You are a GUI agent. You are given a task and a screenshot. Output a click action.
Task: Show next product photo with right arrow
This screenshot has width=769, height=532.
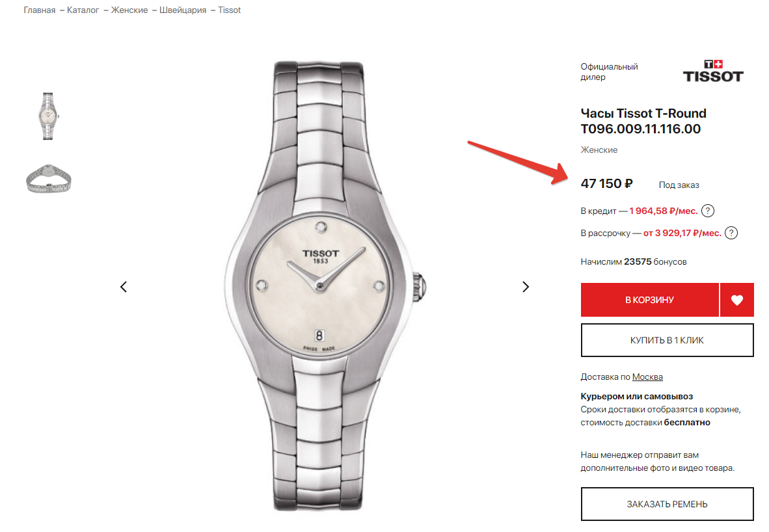pyautogui.click(x=526, y=287)
